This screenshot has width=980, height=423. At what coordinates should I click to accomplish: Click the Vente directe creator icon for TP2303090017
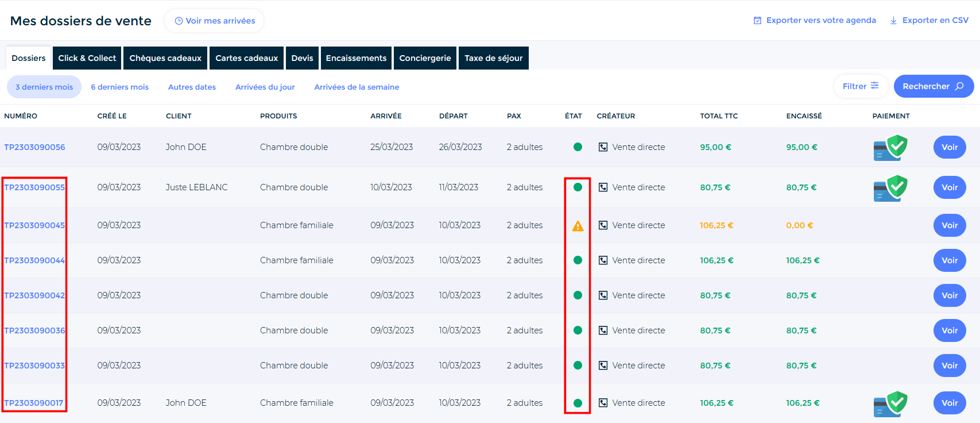click(x=603, y=403)
